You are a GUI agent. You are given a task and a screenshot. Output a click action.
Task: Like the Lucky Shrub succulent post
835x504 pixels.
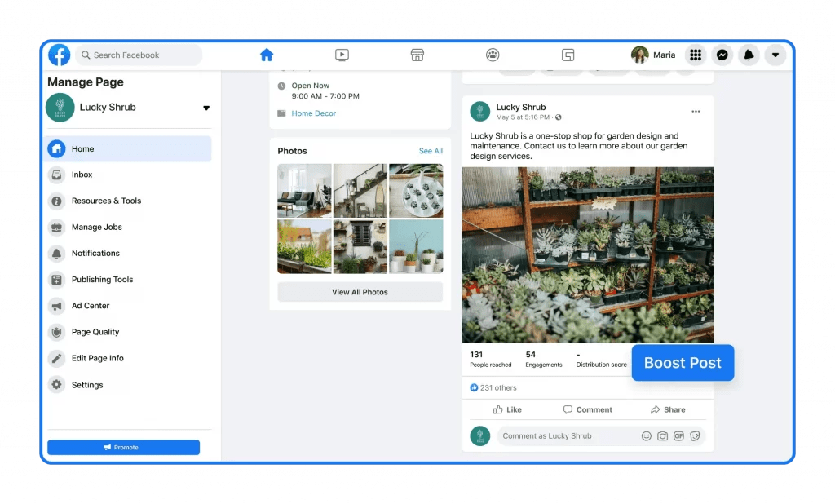(x=506, y=409)
